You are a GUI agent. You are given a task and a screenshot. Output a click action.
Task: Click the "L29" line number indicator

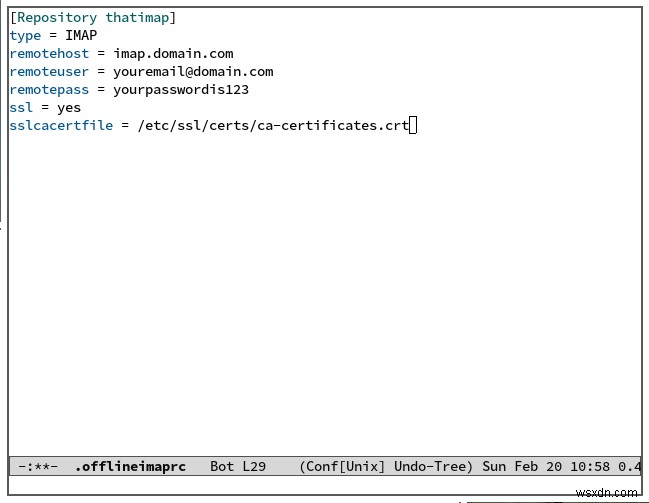click(254, 467)
